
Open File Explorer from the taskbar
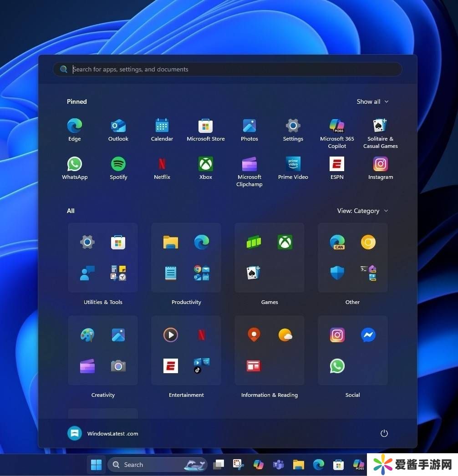298,465
